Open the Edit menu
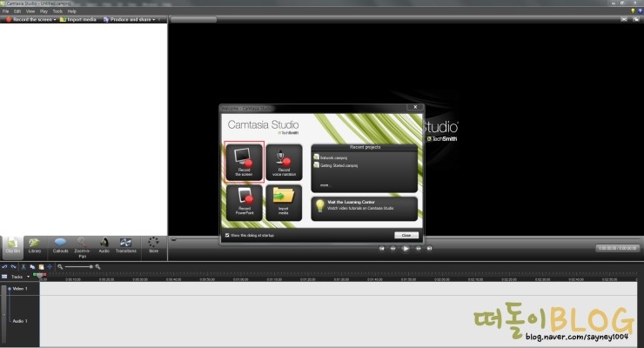 pyautogui.click(x=17, y=11)
